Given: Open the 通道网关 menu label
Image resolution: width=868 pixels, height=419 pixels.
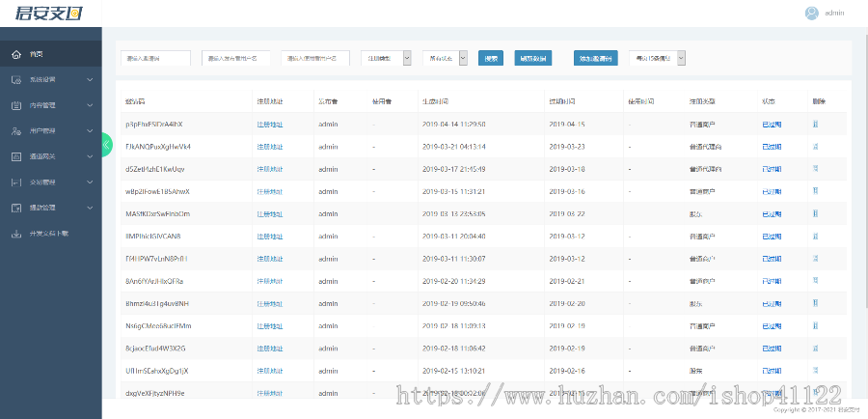Looking at the screenshot, I should pyautogui.click(x=42, y=156).
